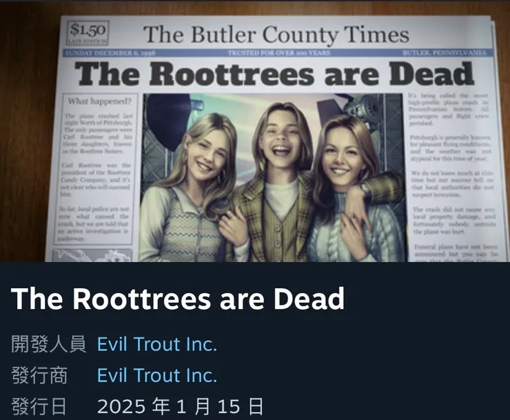Click the Butler, Pennsylvania text in strip

pyautogui.click(x=445, y=52)
